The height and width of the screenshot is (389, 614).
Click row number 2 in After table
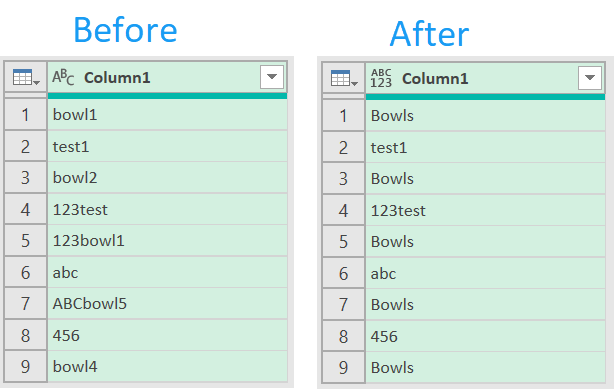pos(344,148)
